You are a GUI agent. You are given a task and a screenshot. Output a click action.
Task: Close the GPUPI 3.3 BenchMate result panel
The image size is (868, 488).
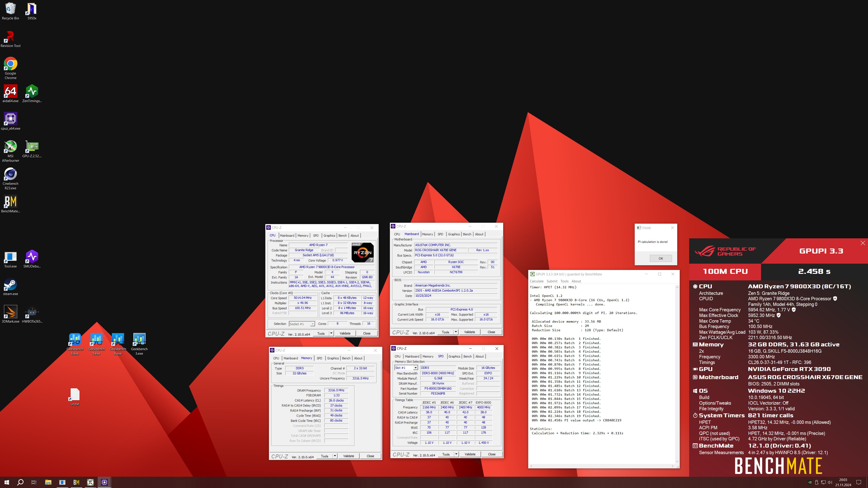863,243
